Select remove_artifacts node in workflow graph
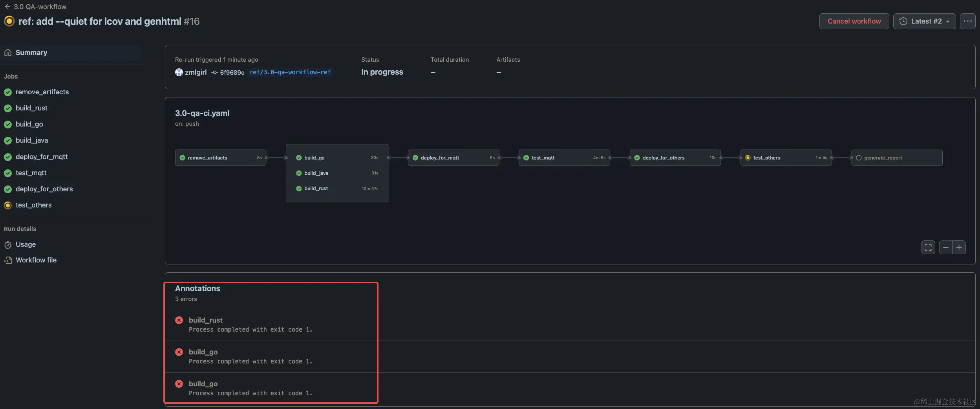The width and height of the screenshot is (980, 409). tap(221, 158)
